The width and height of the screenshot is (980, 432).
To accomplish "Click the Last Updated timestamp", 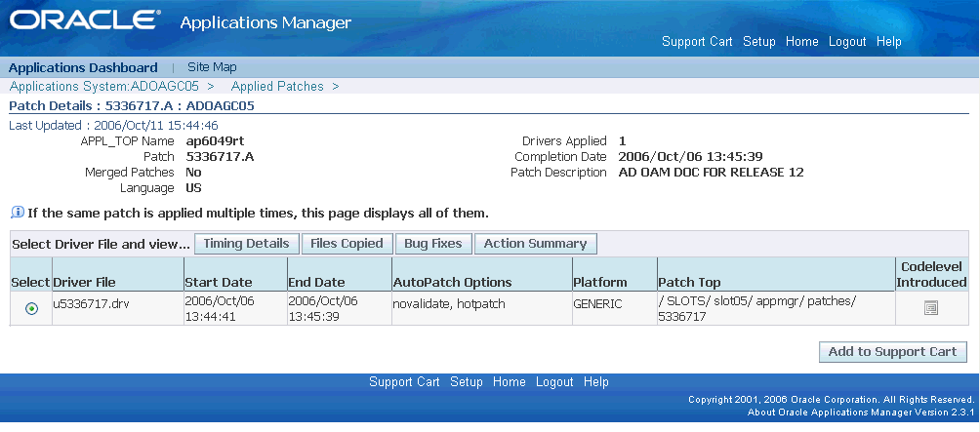I will tap(114, 126).
